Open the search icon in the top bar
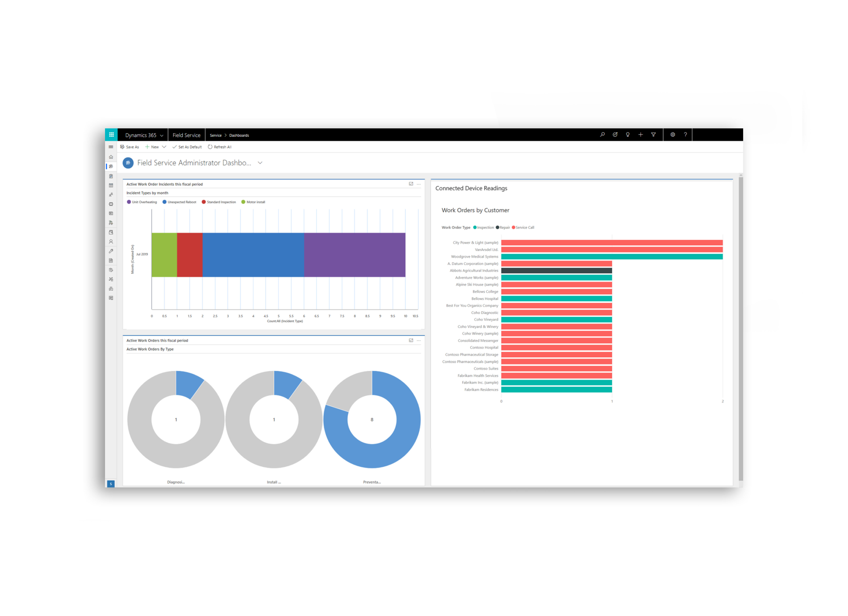This screenshot has height=616, width=848. [602, 135]
